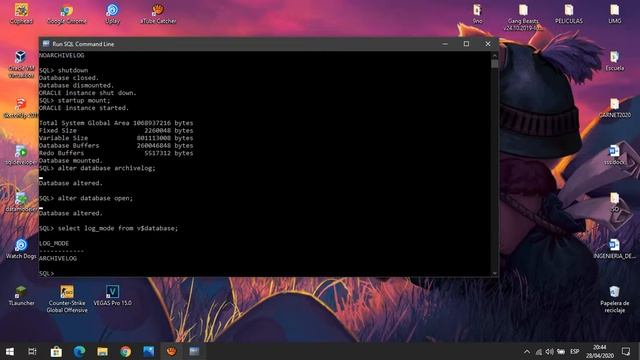Open the UMG desktop folder

615,13
